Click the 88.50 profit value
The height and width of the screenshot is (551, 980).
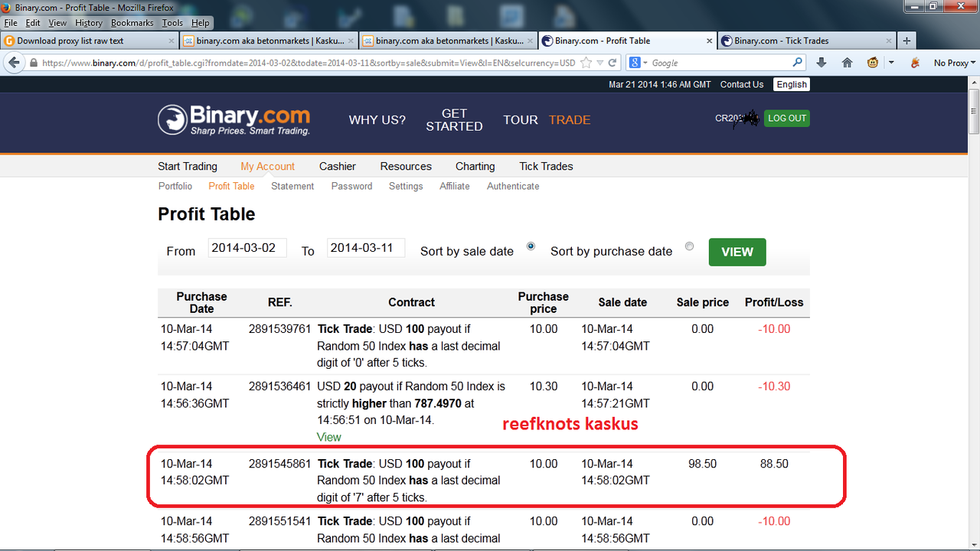pyautogui.click(x=774, y=464)
